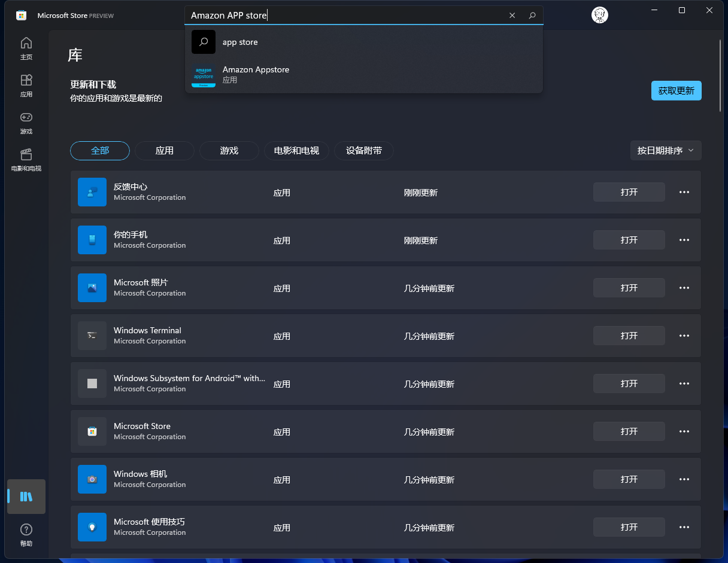Click the 库 page title
Image resolution: width=728 pixels, height=563 pixels.
75,56
